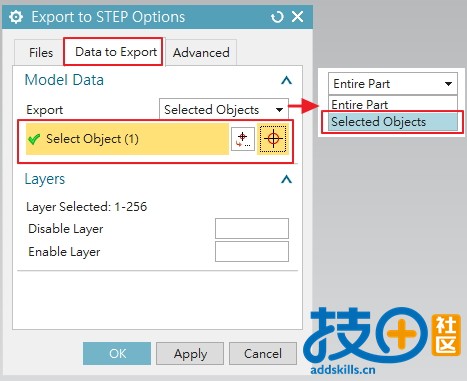This screenshot has height=381, width=467.
Task: Open the Advanced tab
Action: point(201,52)
